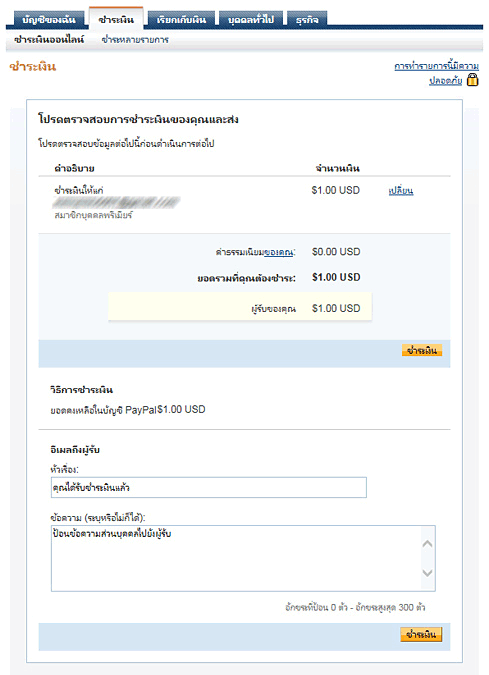The height and width of the screenshot is (675, 489).
Task: Open the บัญชีของฉัน tab
Action: pyautogui.click(x=48, y=20)
